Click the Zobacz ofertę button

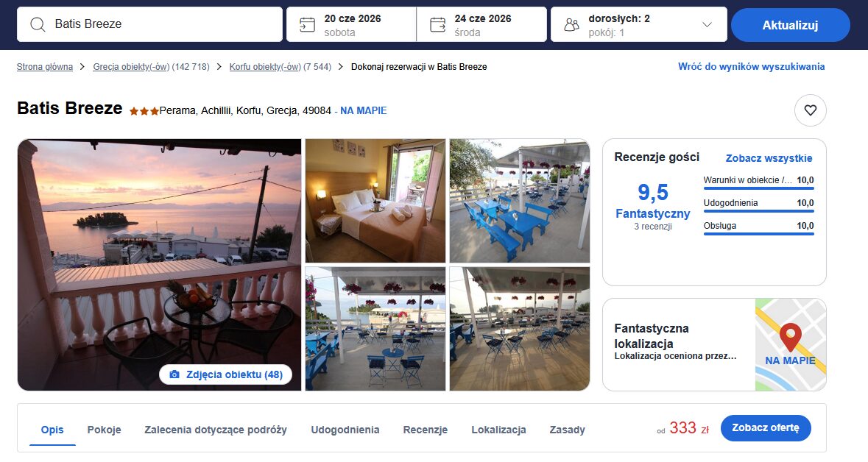click(x=765, y=428)
